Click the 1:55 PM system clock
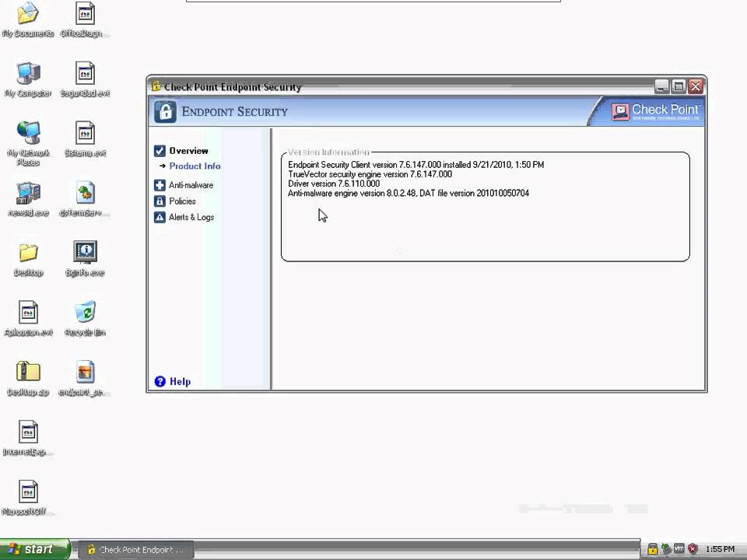Viewport: 747px width, 560px height. pos(720,550)
